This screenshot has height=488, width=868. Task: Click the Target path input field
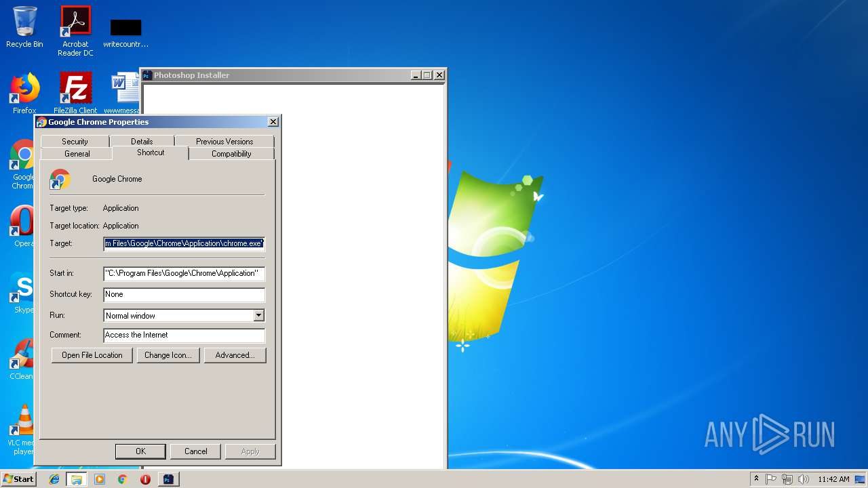pyautogui.click(x=184, y=243)
